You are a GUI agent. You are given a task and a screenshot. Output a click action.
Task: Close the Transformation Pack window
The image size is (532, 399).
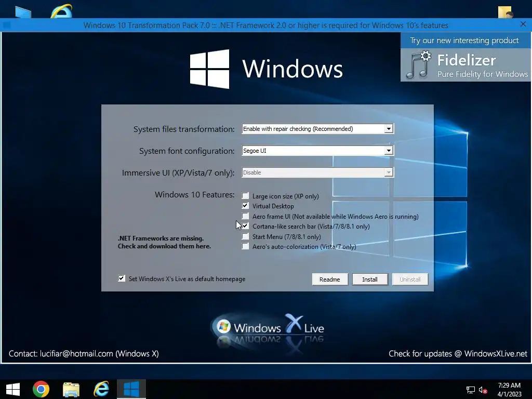(x=523, y=24)
